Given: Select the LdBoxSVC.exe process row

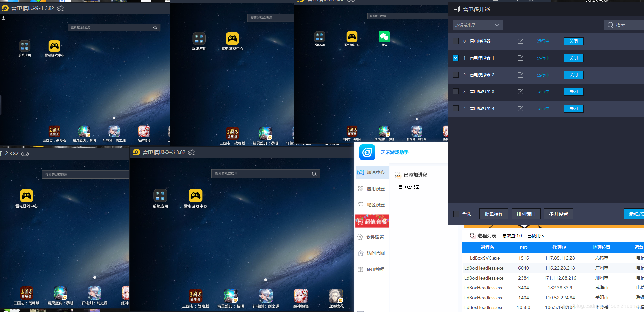Looking at the screenshot, I should [x=553, y=258].
